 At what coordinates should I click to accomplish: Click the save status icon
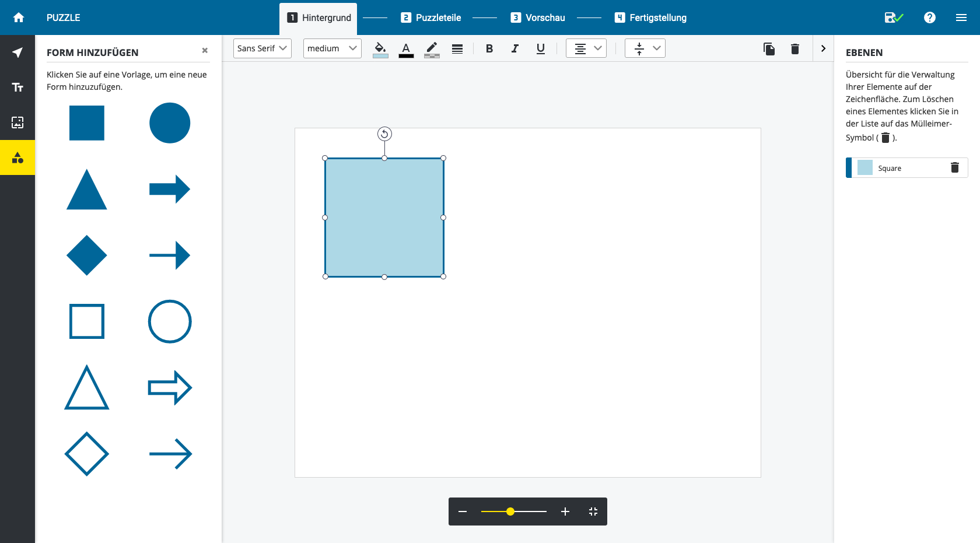(x=893, y=17)
